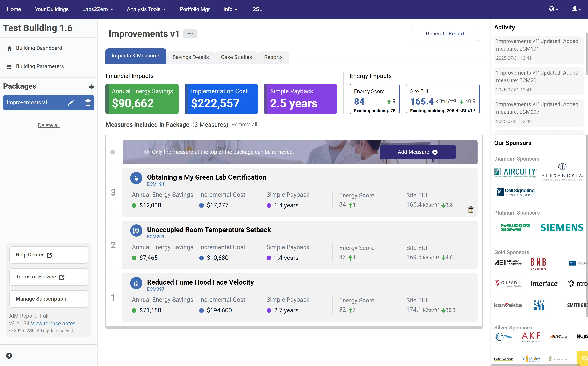Open the AKF sponsor logo
Viewport: 588px width, 366px height.
coord(530,337)
